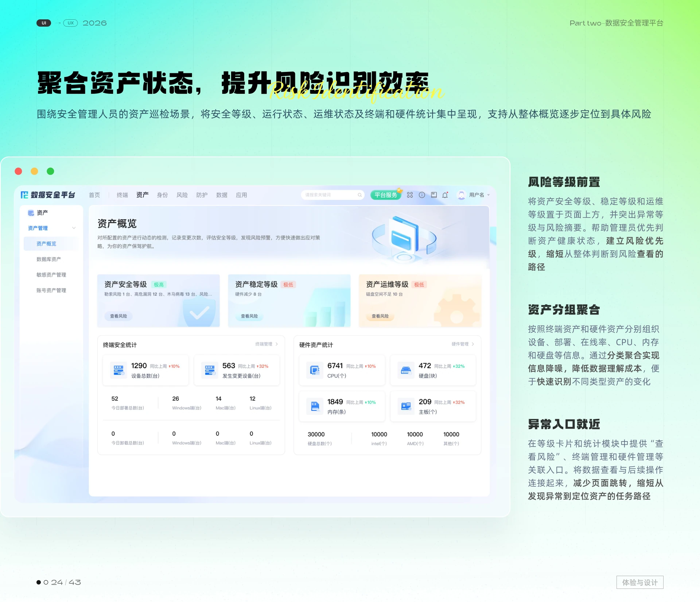This screenshot has height=602, width=700.
Task: Expand the 用户名 dropdown arrow
Action: click(x=489, y=195)
